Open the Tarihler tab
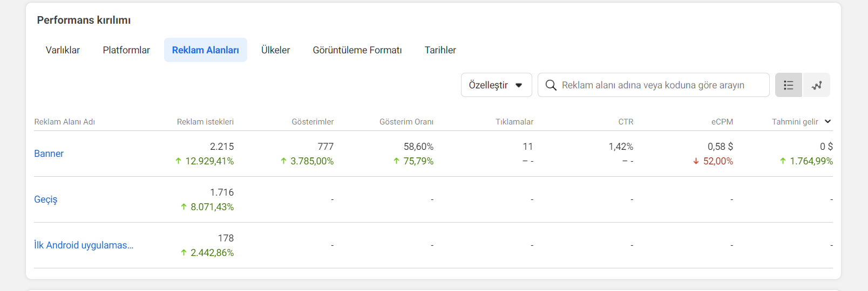Viewport: 868px width, 291px height. point(440,50)
